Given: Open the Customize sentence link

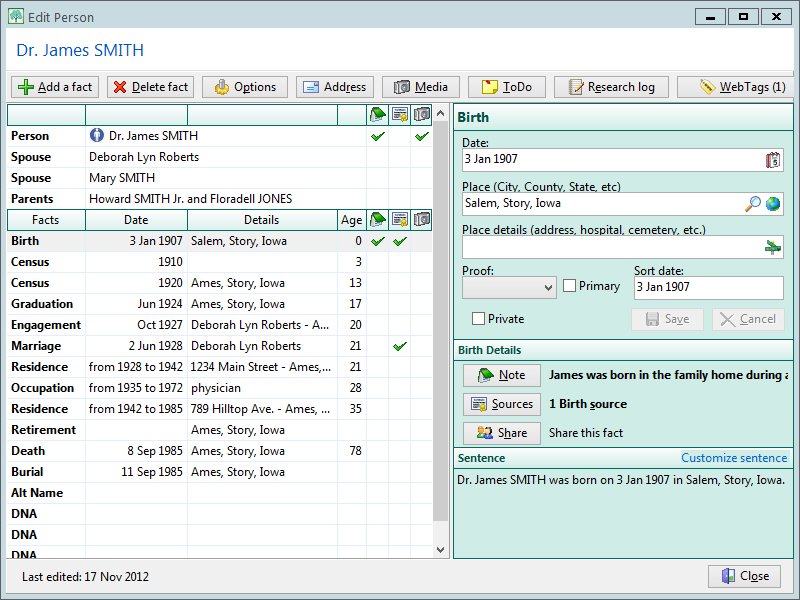Looking at the screenshot, I should (734, 458).
